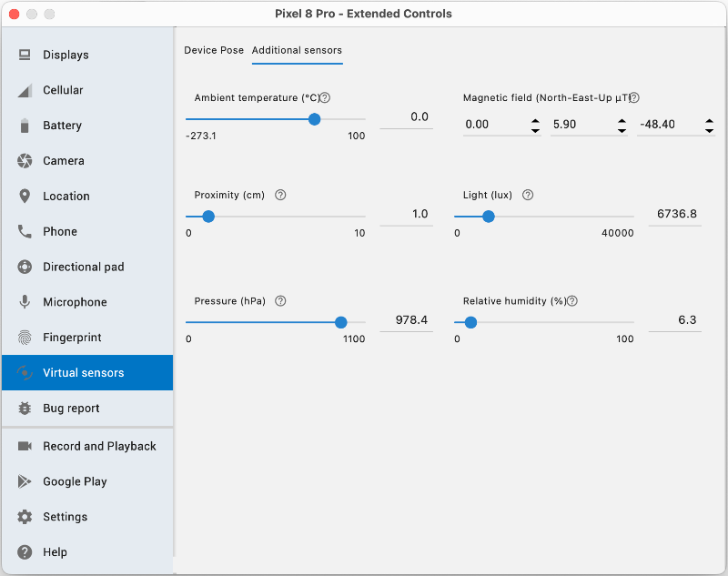Click the Pressure value field 978.4
Viewport: 728px width, 576px height.
406,320
